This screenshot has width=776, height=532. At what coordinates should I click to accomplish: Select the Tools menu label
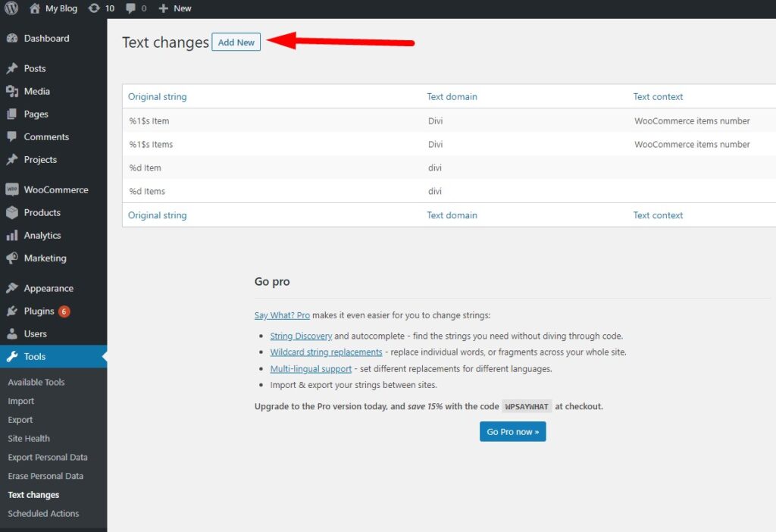[35, 356]
